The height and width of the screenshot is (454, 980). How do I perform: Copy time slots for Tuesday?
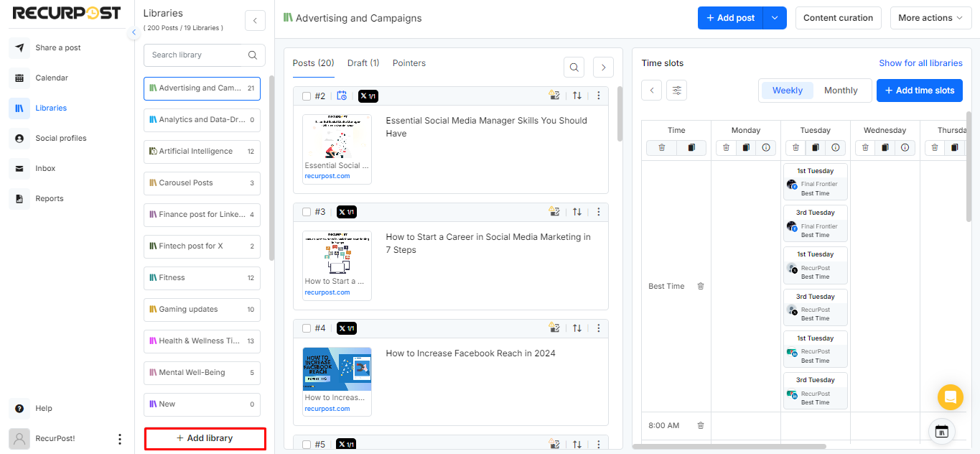[816, 147]
